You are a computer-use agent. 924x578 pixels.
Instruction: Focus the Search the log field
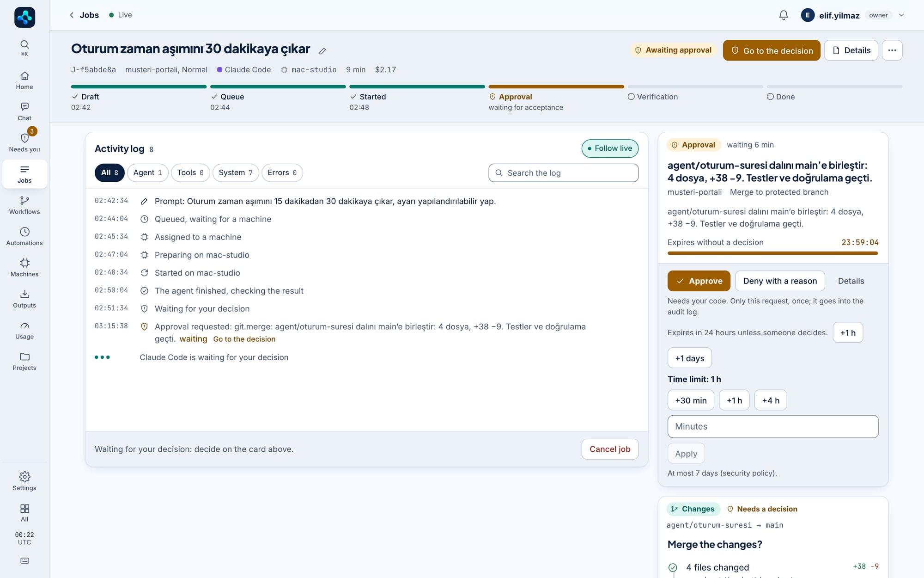tap(563, 173)
